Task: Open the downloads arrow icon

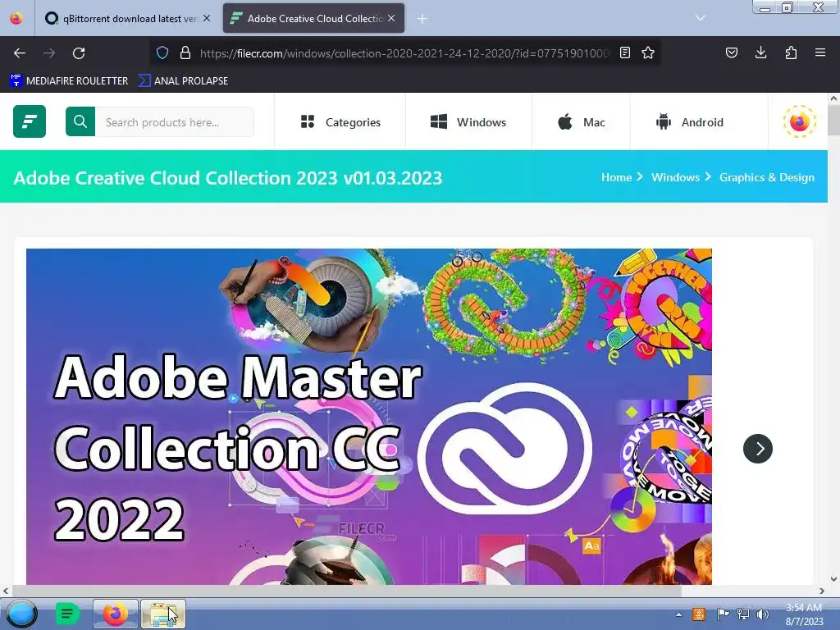Action: (x=760, y=52)
